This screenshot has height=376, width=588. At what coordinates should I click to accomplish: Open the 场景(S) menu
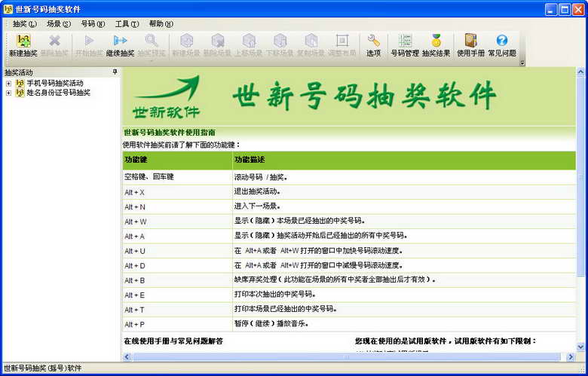[x=59, y=24]
